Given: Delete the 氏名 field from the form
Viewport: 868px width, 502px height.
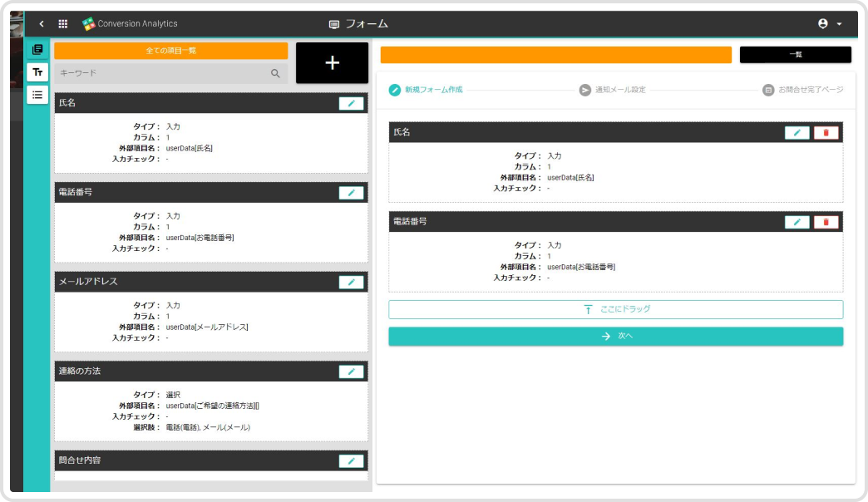Looking at the screenshot, I should click(x=826, y=133).
